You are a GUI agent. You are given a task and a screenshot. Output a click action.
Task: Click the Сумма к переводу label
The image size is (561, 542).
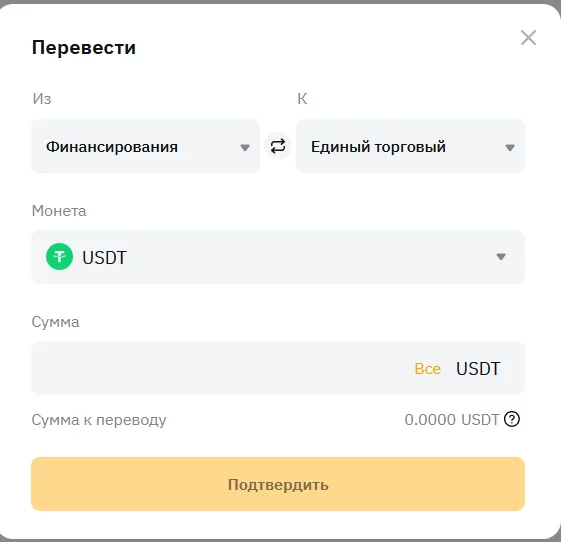(x=99, y=420)
